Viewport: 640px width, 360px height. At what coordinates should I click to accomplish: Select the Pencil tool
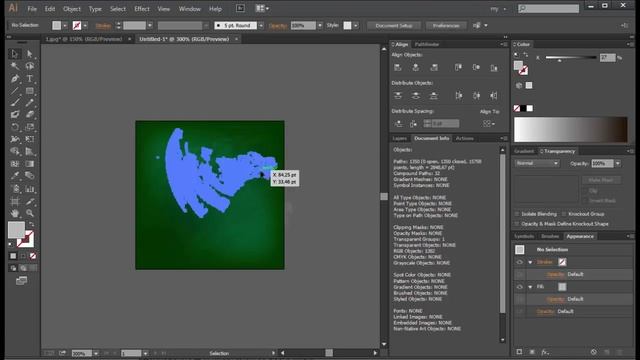click(30, 103)
